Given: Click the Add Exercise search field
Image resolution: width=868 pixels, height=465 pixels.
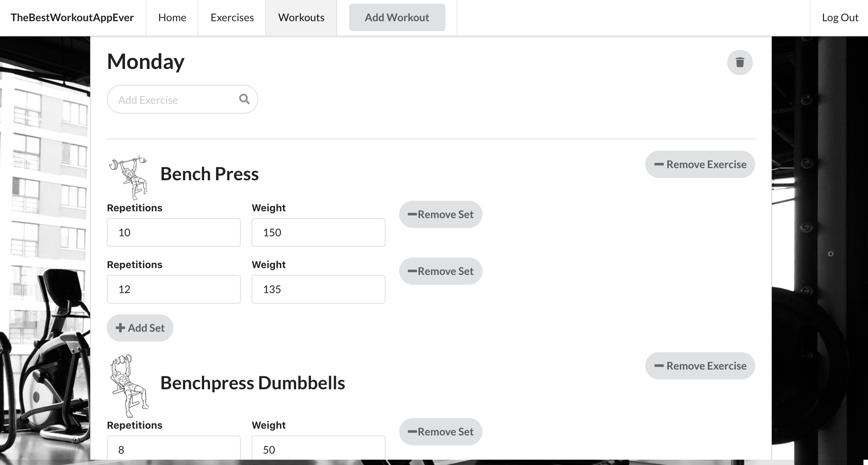Looking at the screenshot, I should (x=170, y=99).
